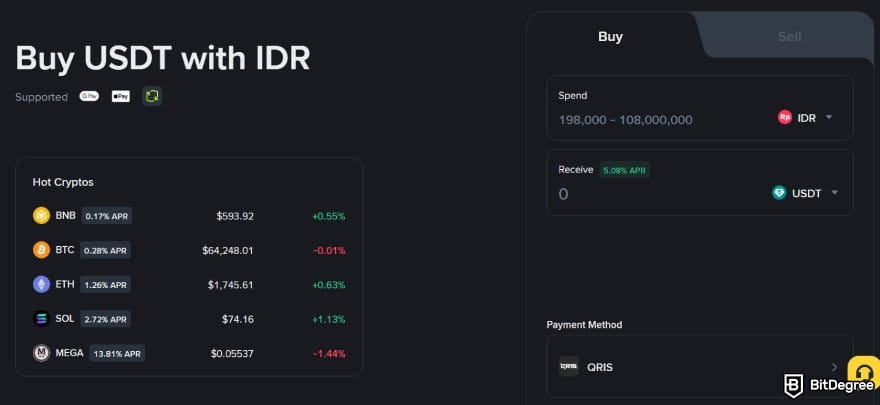Select the SOL name in Hot Cryptos
This screenshot has width=880, height=405.
[65, 319]
